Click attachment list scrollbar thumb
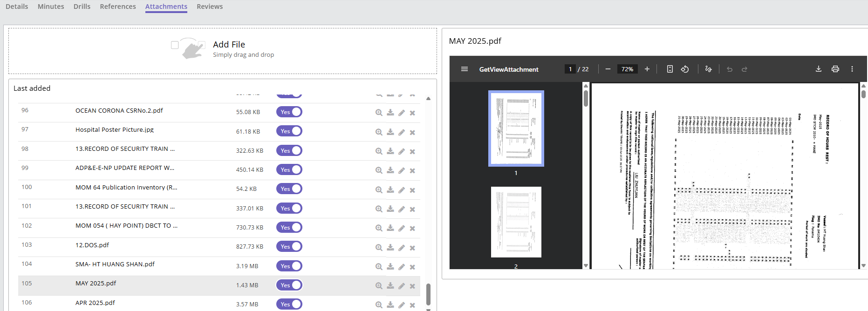 [x=428, y=294]
